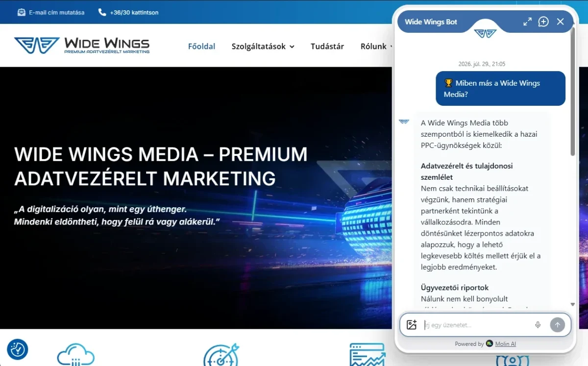Send the chat message arrow button
This screenshot has height=366, width=588.
tap(558, 325)
